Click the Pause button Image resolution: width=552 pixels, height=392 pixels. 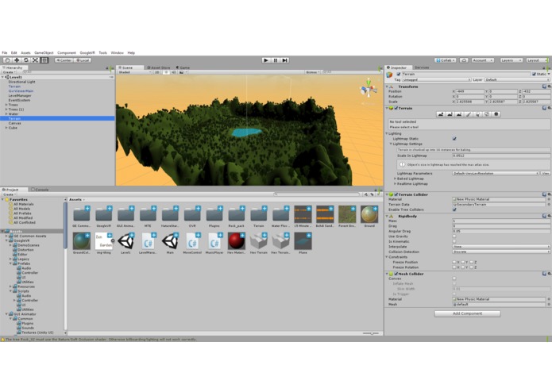[x=276, y=60]
